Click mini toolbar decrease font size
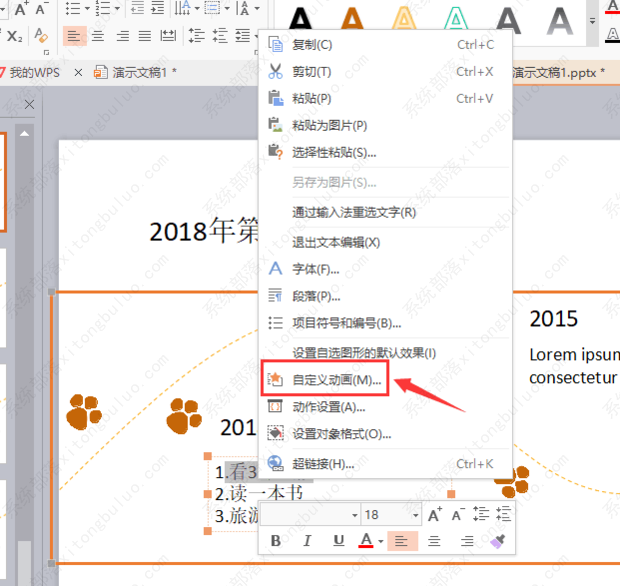This screenshot has height=586, width=620. 458,515
